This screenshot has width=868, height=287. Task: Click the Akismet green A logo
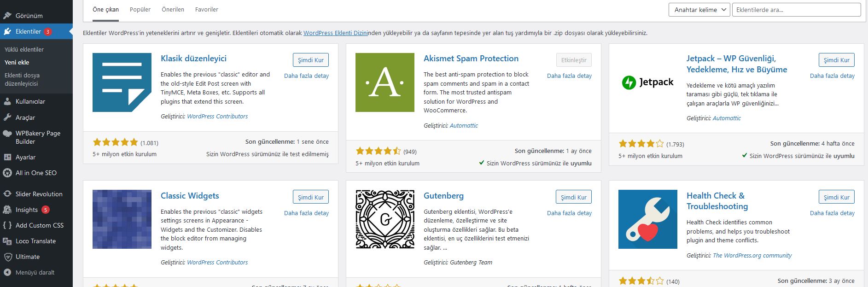tap(385, 82)
